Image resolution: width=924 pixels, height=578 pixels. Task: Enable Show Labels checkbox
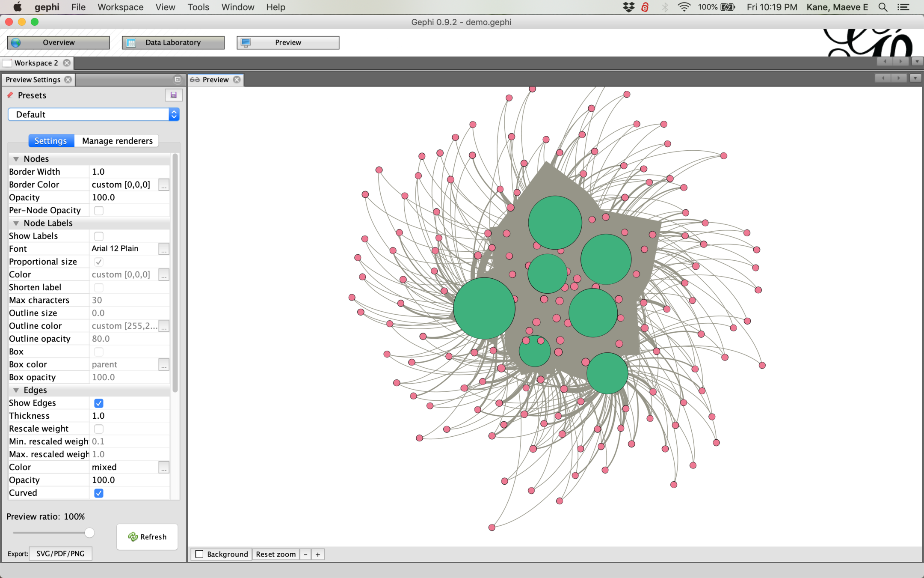point(99,236)
